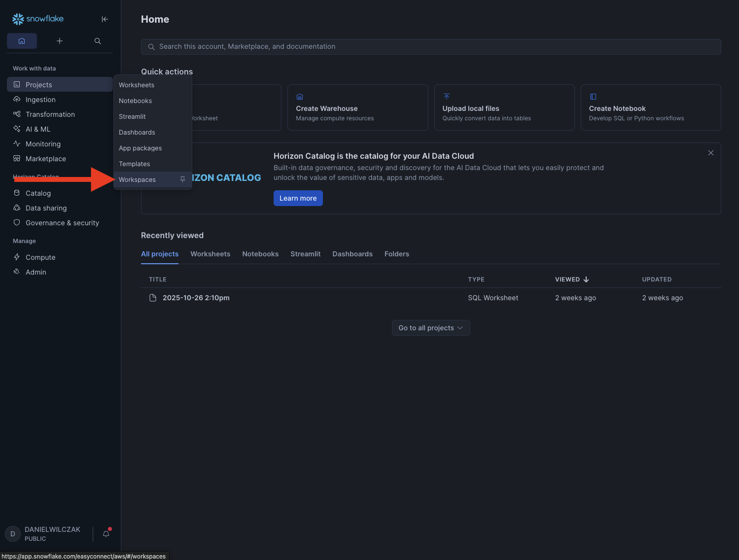The image size is (739, 560).
Task: Click the home icon button
Action: tap(22, 41)
